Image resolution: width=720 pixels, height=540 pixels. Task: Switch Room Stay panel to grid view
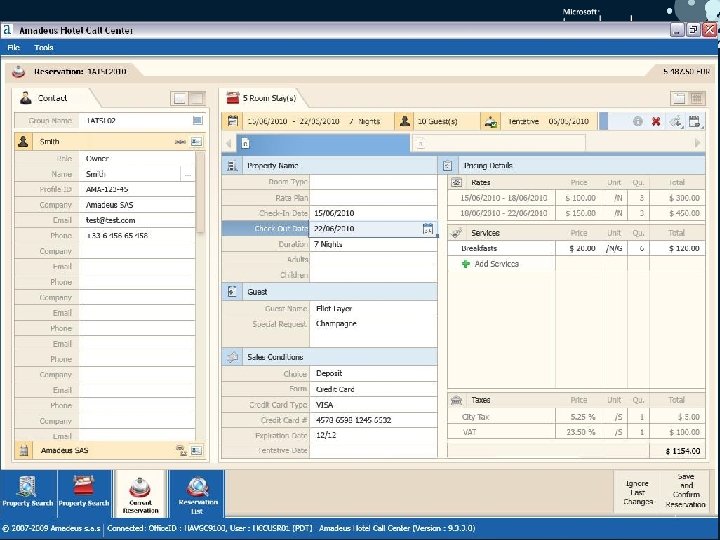click(697, 98)
